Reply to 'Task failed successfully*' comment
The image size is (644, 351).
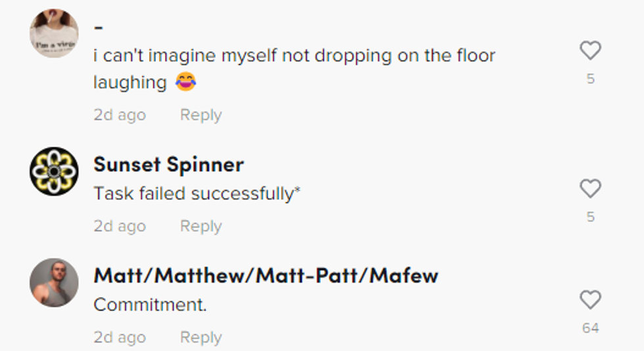coord(200,226)
